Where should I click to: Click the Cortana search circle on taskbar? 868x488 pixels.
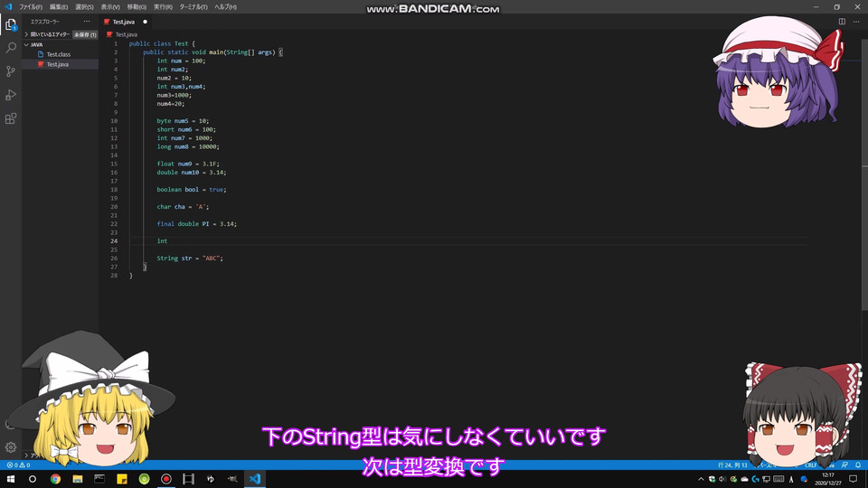coord(33,479)
